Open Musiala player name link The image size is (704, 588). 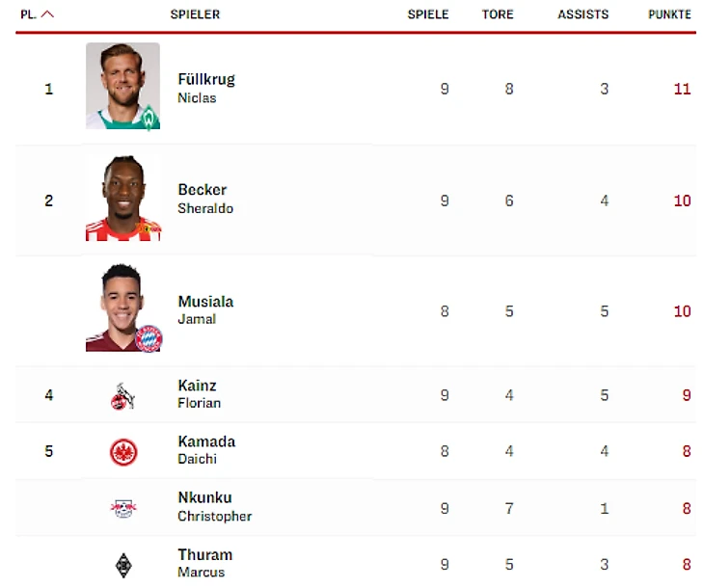pos(205,302)
